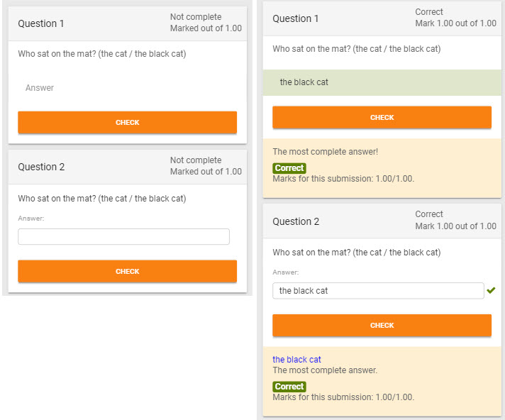Click 'Question 1' heading in left panel
505x420 pixels.
41,23
